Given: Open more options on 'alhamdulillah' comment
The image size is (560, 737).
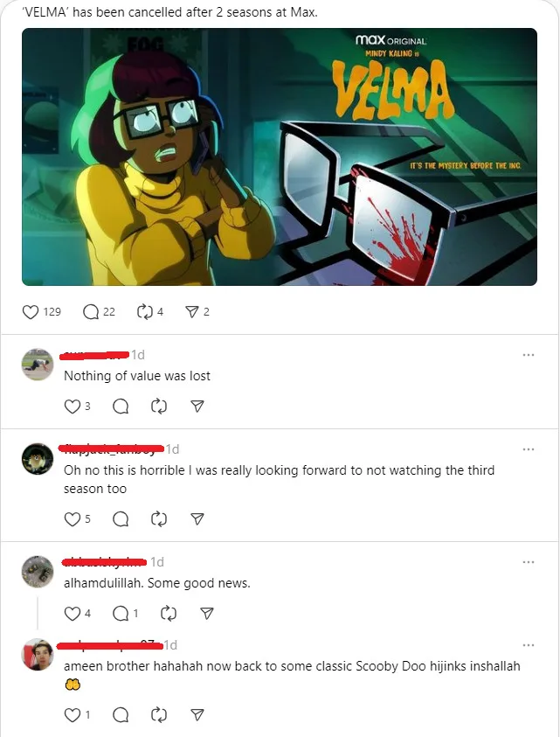Looking at the screenshot, I should 529,562.
